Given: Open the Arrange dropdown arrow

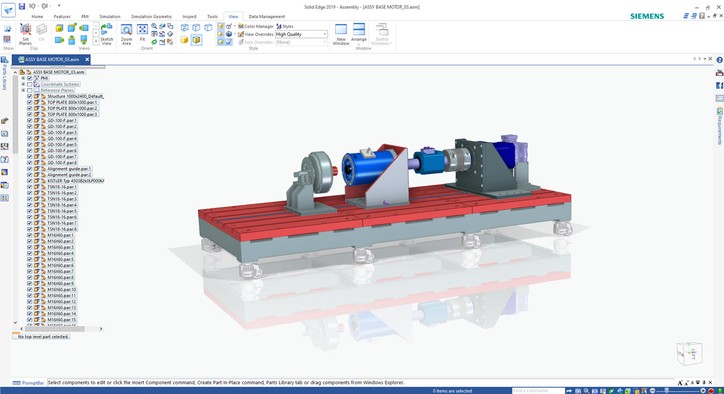Looking at the screenshot, I should (x=359, y=44).
